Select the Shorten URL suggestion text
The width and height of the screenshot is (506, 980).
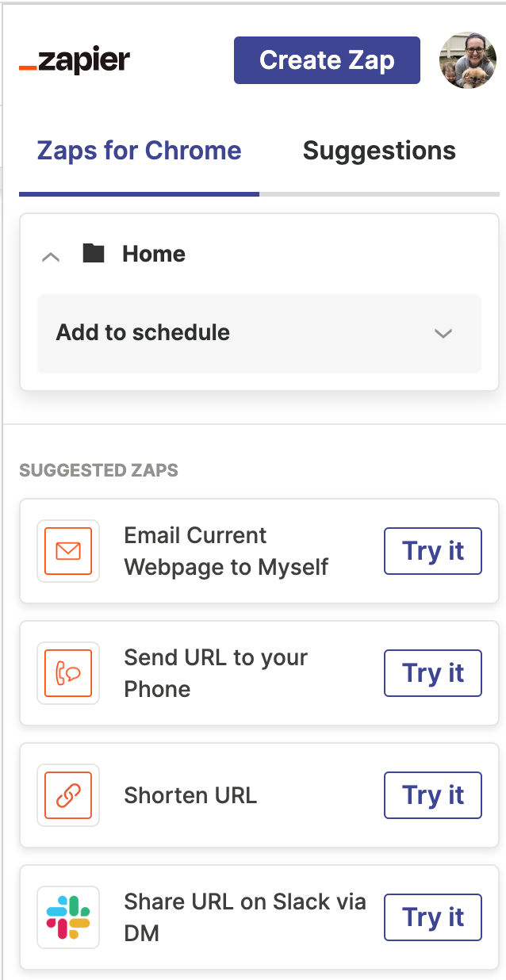pos(190,795)
